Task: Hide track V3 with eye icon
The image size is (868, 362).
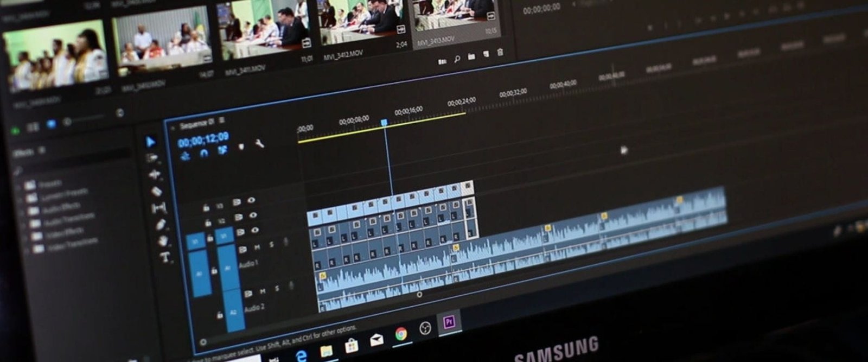Action: [x=251, y=200]
